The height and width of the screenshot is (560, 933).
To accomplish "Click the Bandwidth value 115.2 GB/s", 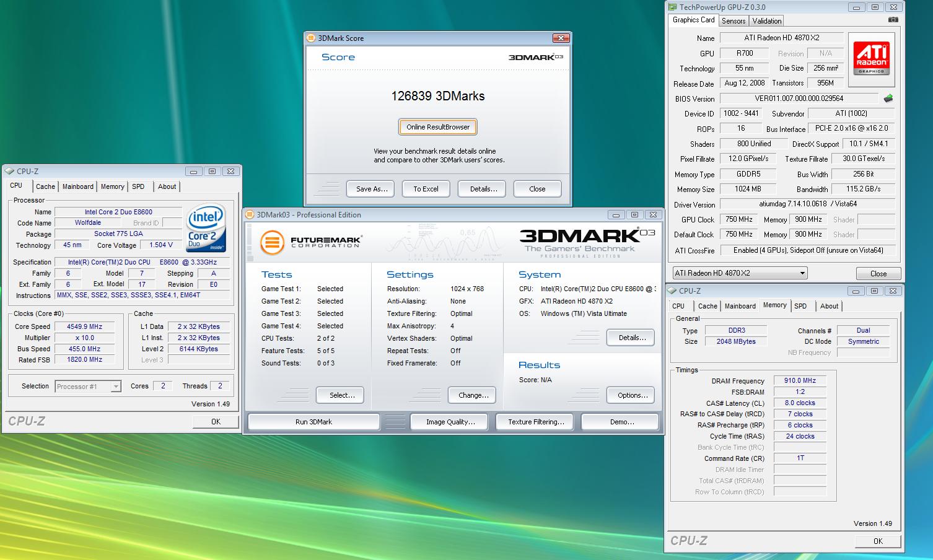I will tap(864, 189).
